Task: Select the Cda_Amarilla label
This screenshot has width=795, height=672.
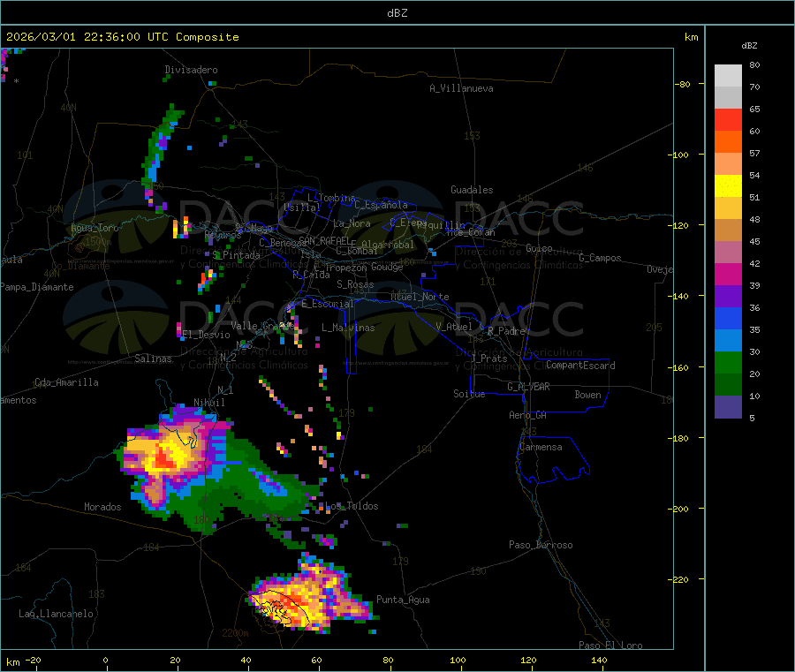Action: 66,382
